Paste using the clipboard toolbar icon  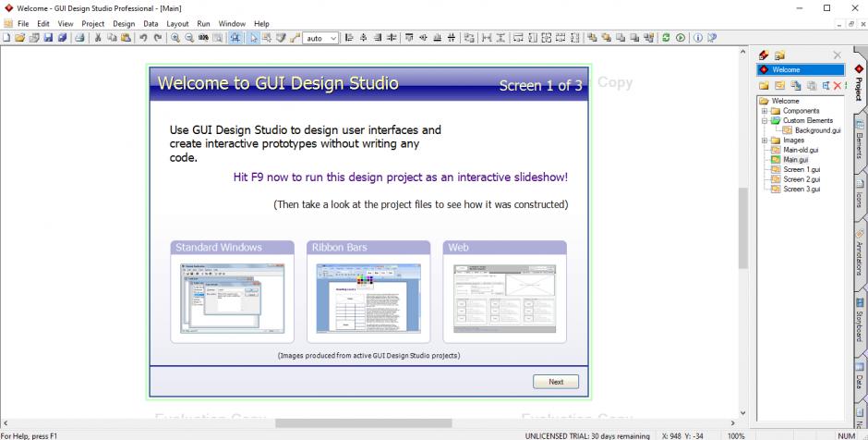126,38
